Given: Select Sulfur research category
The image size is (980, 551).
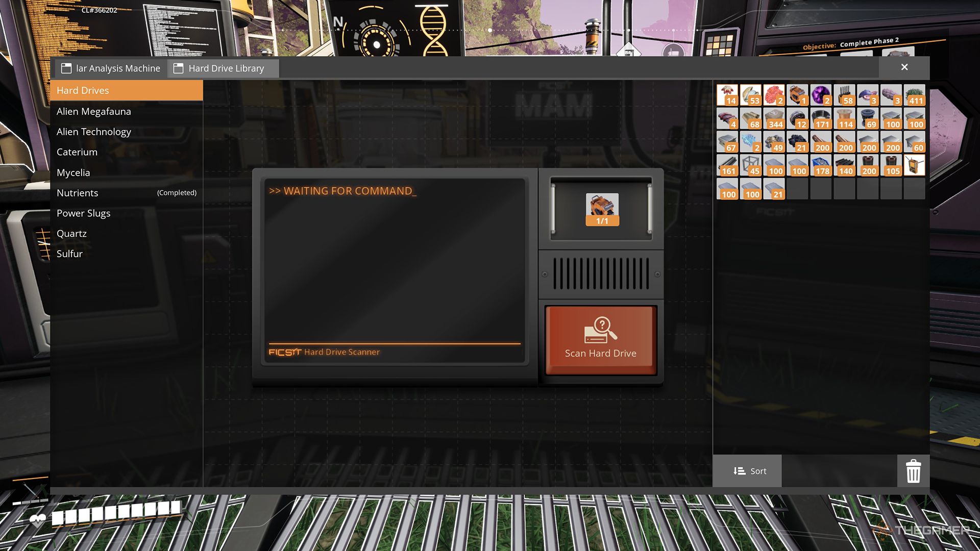Looking at the screenshot, I should point(69,254).
